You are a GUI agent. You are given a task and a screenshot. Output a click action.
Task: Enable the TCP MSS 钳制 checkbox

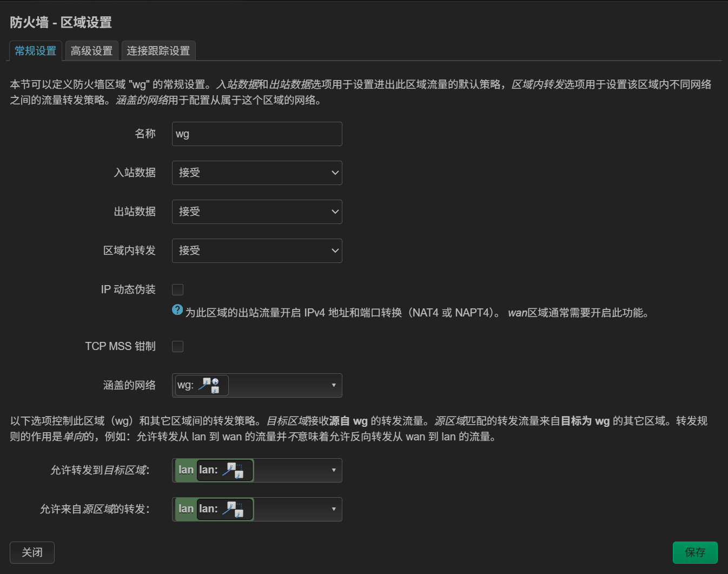click(x=177, y=346)
